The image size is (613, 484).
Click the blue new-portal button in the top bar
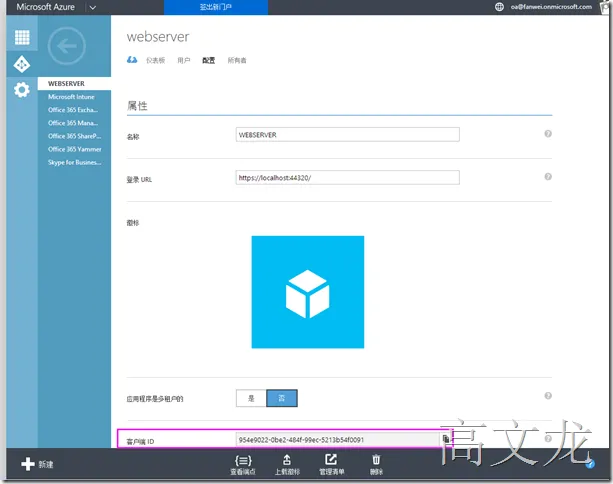point(216,7)
